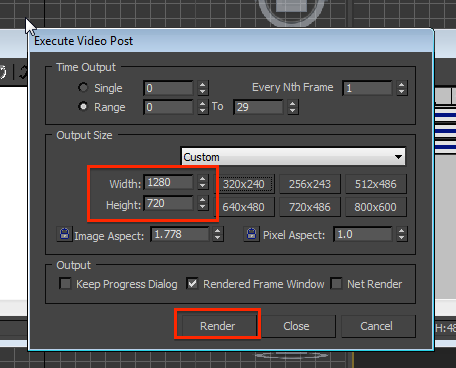Adjust the Image Aspect spinner arrows
Image resolution: width=456 pixels, height=368 pixels.
click(x=218, y=234)
